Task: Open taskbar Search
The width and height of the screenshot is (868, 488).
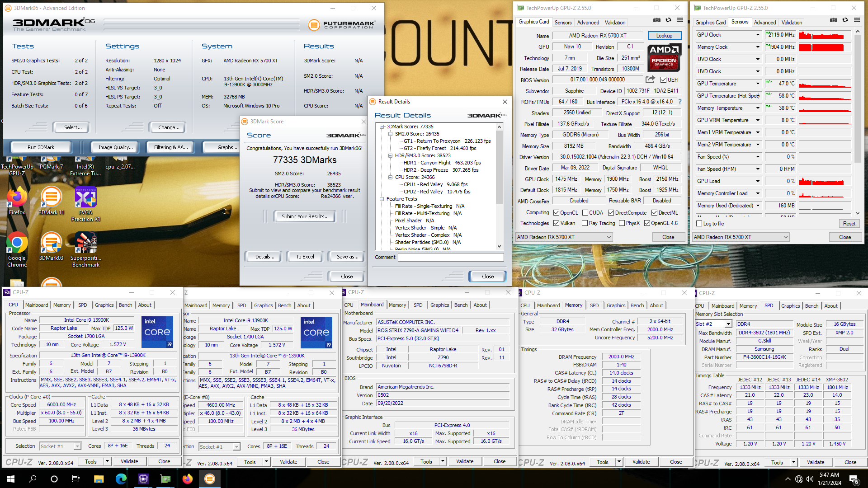Action: pos(33,479)
